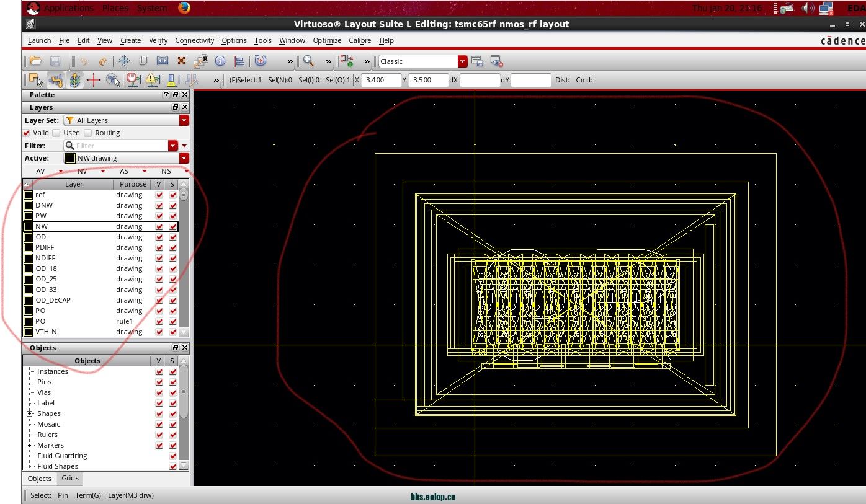Click the stop-hand DRC icon
Image resolution: width=866 pixels, height=504 pixels.
[x=133, y=79]
